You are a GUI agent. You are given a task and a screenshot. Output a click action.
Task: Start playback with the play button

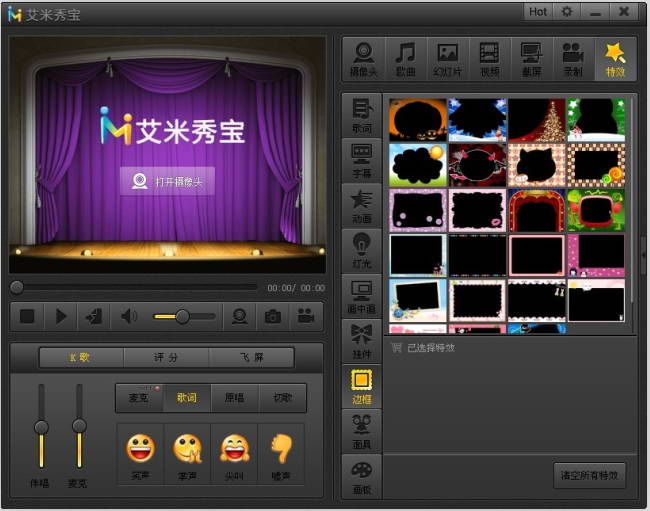[x=61, y=317]
